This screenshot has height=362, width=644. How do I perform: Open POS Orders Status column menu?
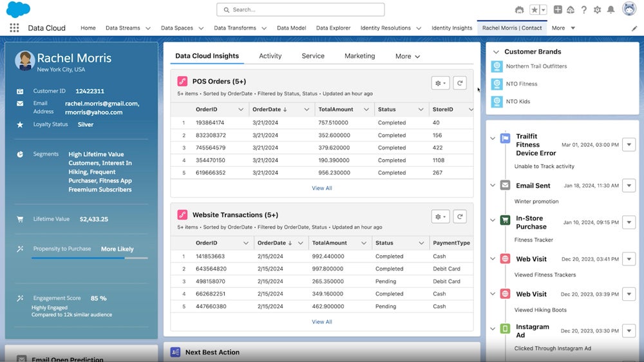[421, 110]
